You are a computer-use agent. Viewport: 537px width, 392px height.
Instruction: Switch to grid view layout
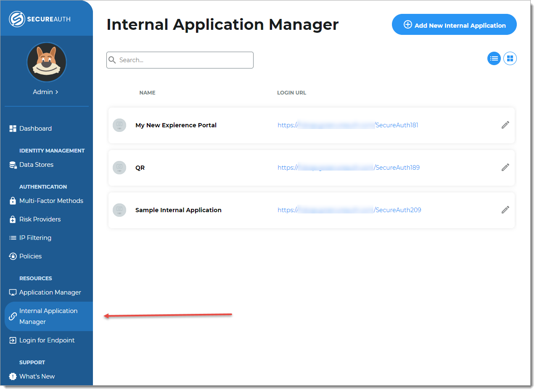510,58
